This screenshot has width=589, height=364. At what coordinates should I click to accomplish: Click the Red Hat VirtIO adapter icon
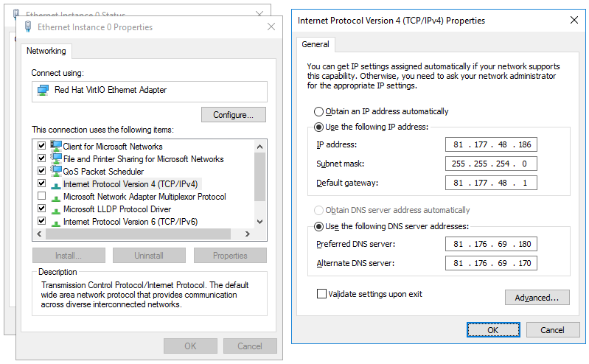[43, 90]
